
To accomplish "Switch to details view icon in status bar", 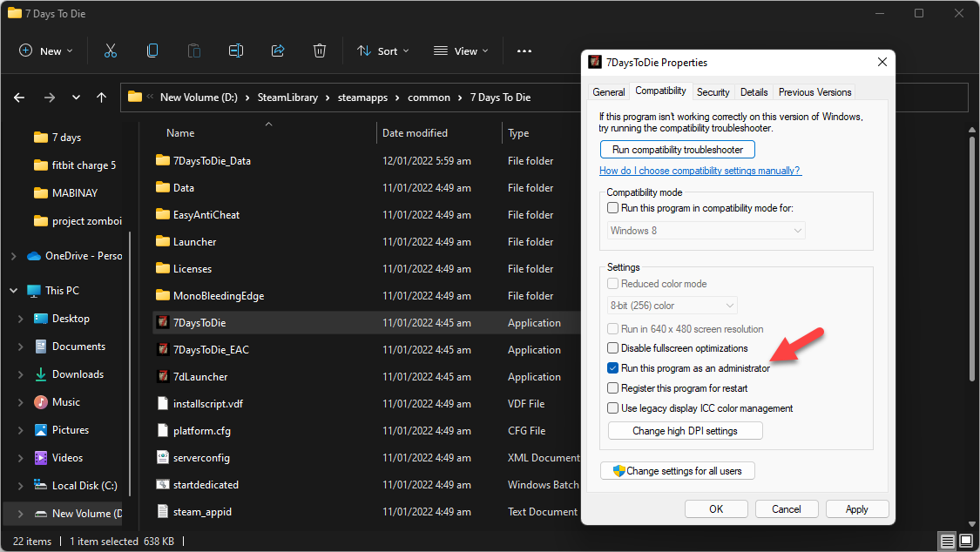I will pyautogui.click(x=948, y=541).
